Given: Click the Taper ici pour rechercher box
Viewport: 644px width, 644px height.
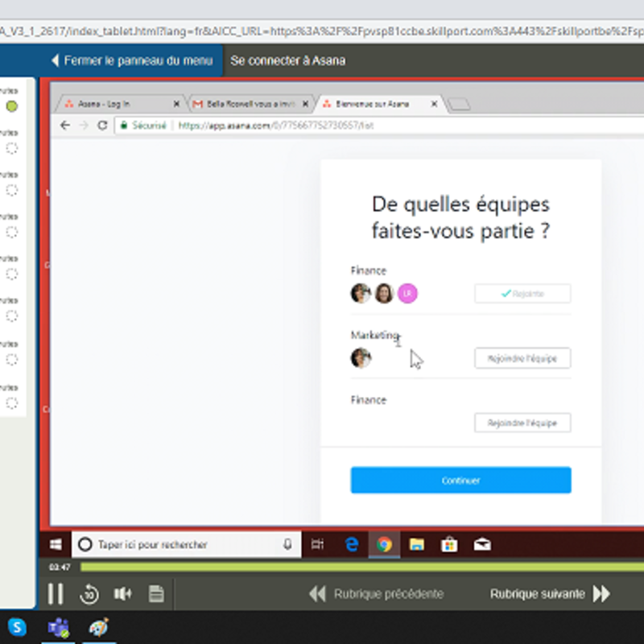Looking at the screenshot, I should pos(186,545).
